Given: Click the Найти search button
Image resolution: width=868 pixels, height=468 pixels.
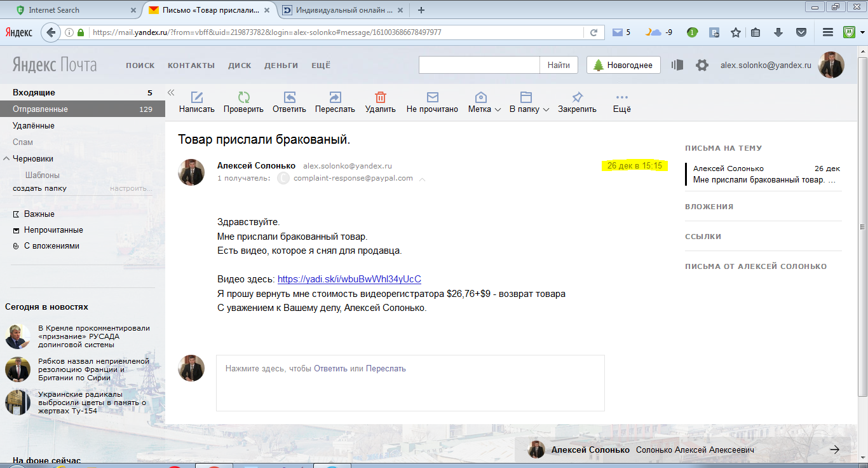Looking at the screenshot, I should pos(559,65).
